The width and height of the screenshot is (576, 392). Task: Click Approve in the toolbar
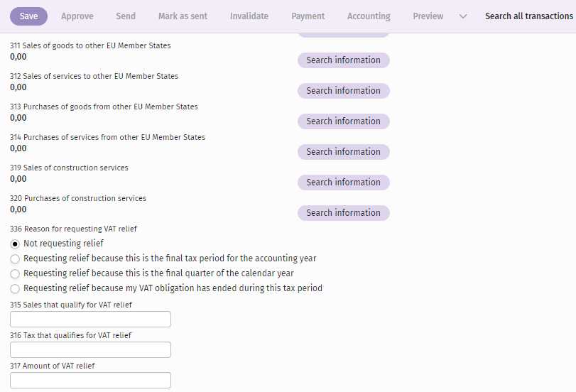(77, 16)
